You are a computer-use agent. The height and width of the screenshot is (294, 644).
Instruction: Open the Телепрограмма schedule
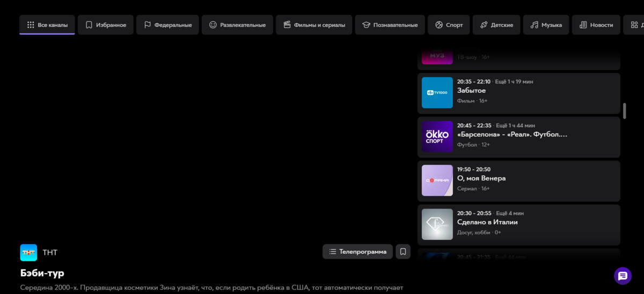pyautogui.click(x=357, y=252)
